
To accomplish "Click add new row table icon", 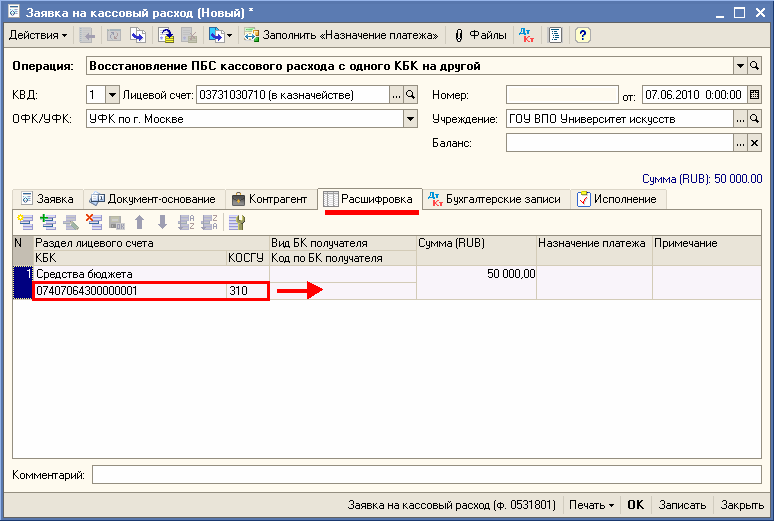I will [x=25, y=223].
